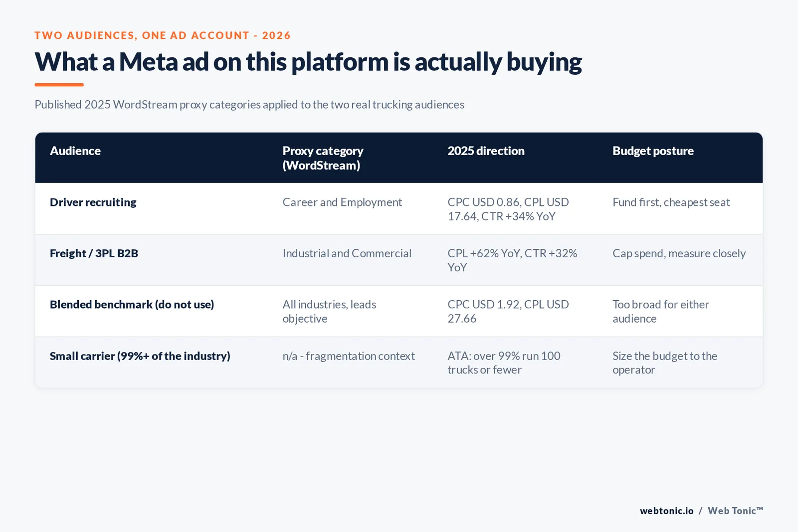Click the 'Too broad for either audience' cell

point(661,312)
